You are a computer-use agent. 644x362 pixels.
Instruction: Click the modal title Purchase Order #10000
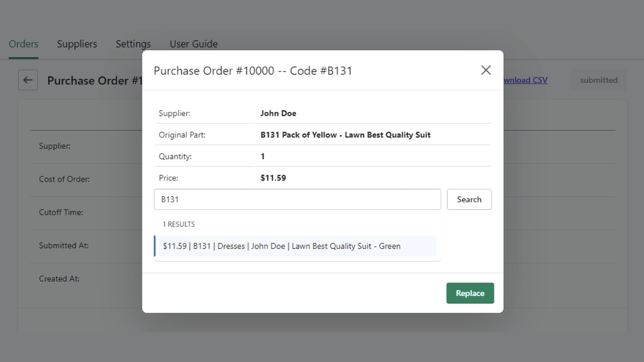pyautogui.click(x=253, y=70)
